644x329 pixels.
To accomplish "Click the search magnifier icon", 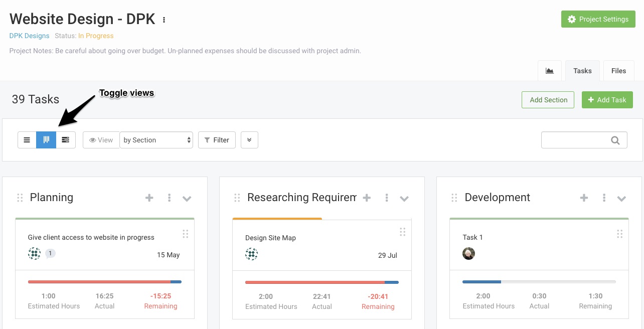I will click(x=615, y=140).
